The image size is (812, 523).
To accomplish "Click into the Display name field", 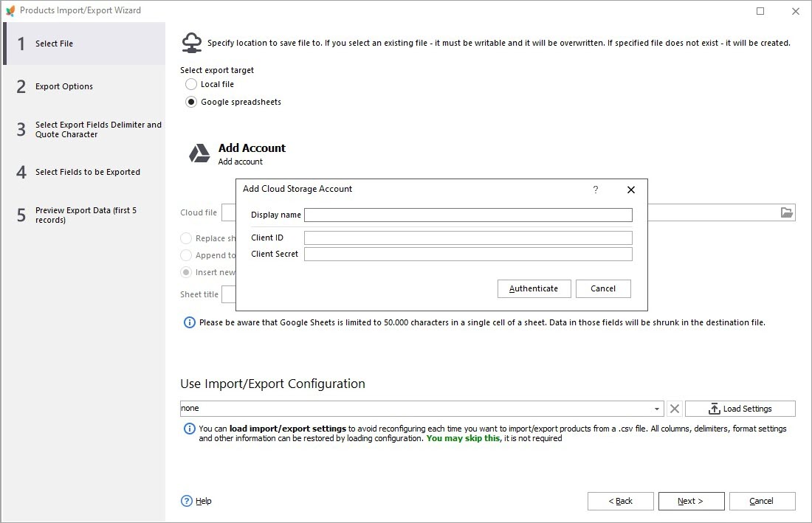I will coord(468,215).
